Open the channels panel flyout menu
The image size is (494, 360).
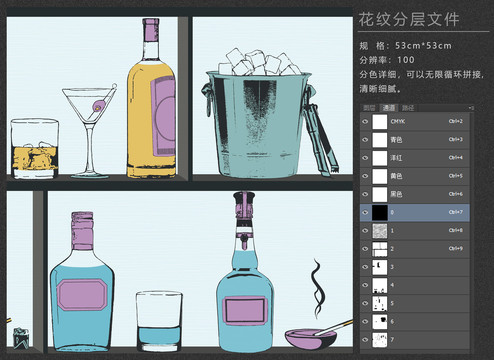click(471, 108)
